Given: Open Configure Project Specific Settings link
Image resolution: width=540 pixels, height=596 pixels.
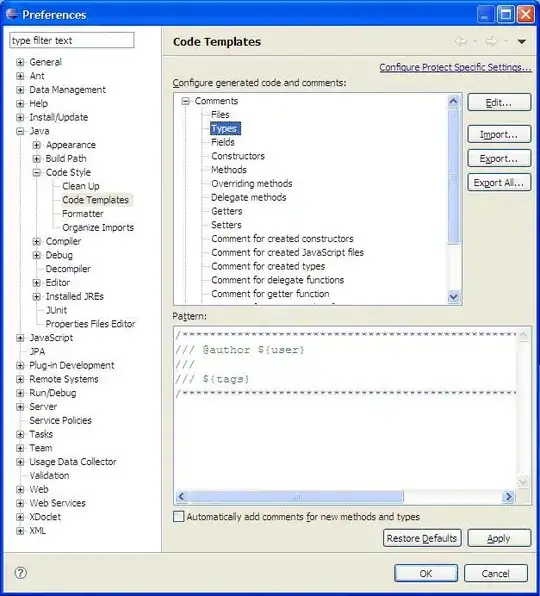Looking at the screenshot, I should (455, 67).
